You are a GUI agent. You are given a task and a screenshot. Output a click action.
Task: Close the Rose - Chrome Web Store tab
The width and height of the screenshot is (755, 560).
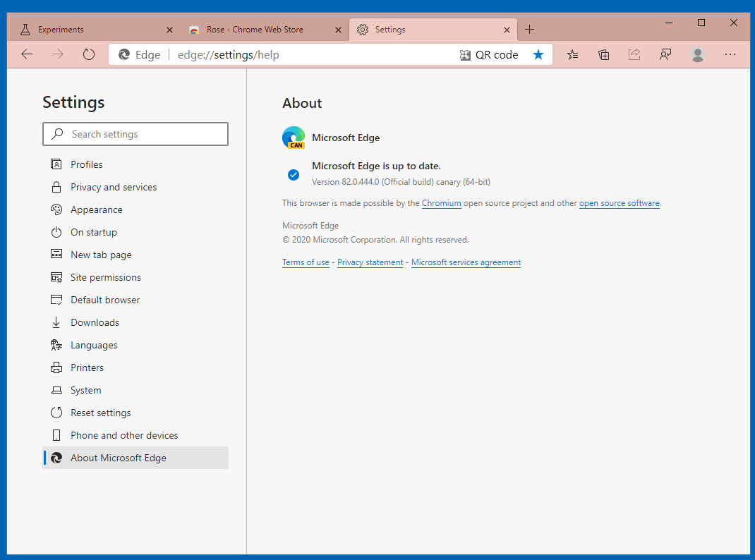coord(338,30)
